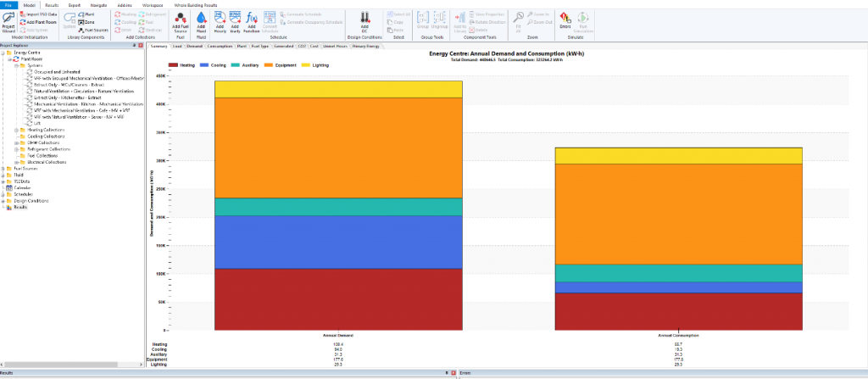Click Add Plant Room button
The height and width of the screenshot is (379, 868).
coord(41,21)
